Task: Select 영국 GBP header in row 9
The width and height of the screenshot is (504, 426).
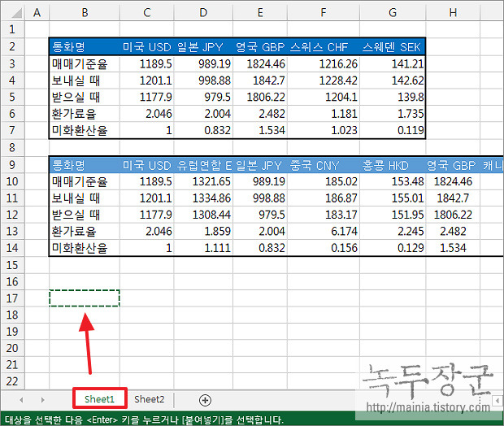Action: tap(453, 165)
